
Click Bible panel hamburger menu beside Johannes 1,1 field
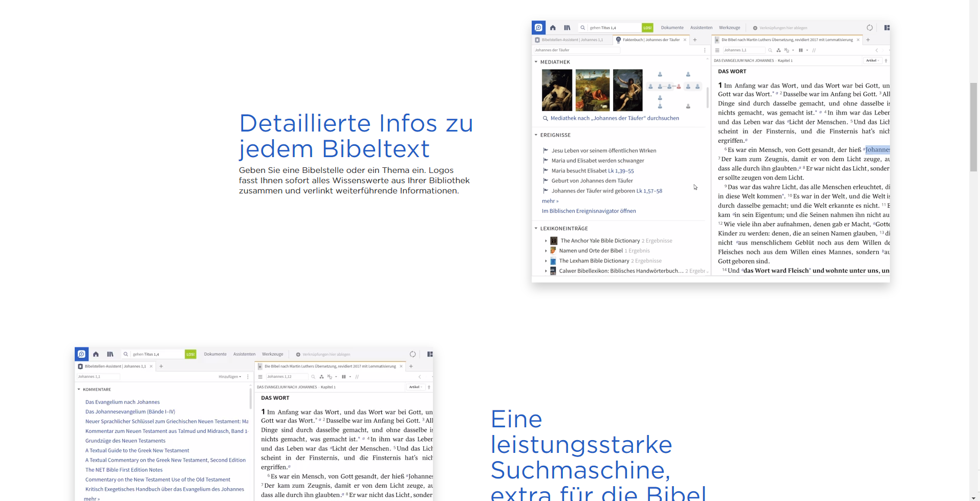click(x=717, y=50)
